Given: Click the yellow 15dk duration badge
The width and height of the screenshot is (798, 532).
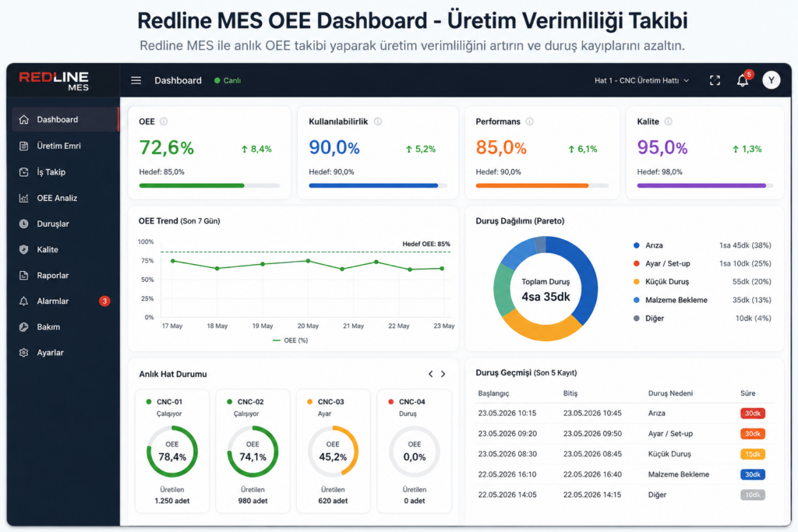Looking at the screenshot, I should [753, 454].
